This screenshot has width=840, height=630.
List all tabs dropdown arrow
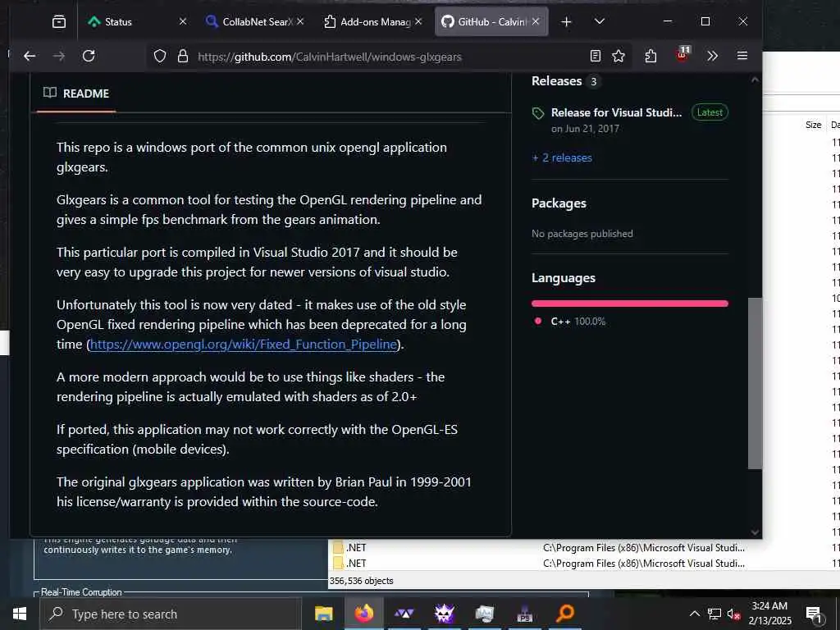pyautogui.click(x=600, y=21)
